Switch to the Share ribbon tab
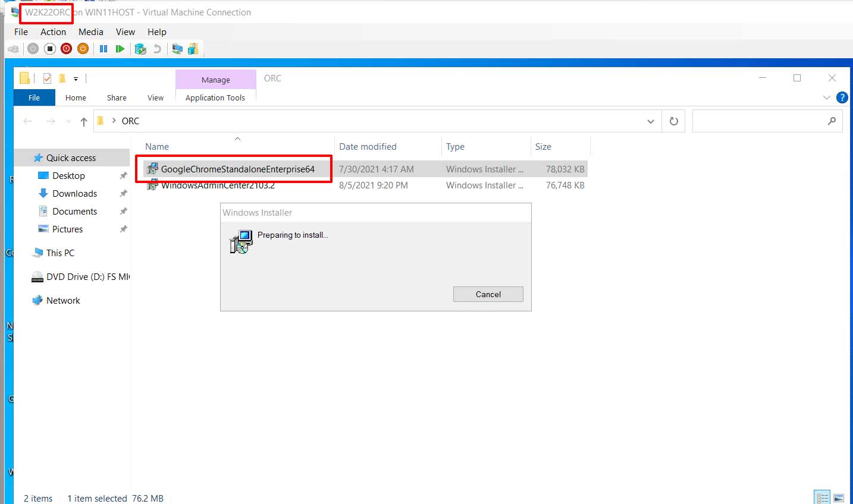 (x=117, y=97)
